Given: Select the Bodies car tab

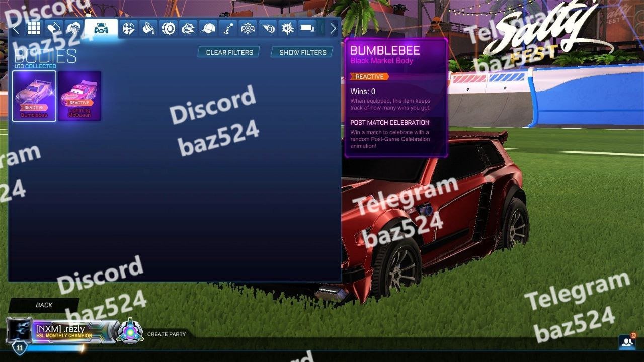Looking at the screenshot, I should point(101,29).
